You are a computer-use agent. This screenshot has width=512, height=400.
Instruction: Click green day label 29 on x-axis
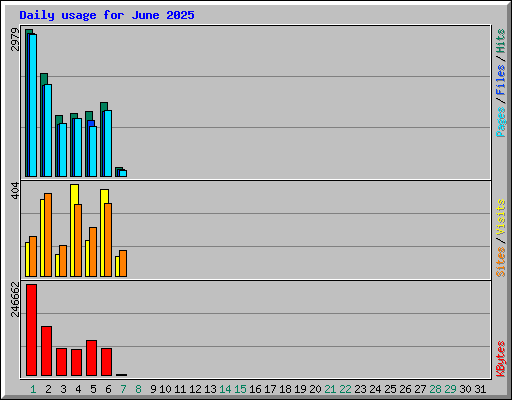coord(450,389)
